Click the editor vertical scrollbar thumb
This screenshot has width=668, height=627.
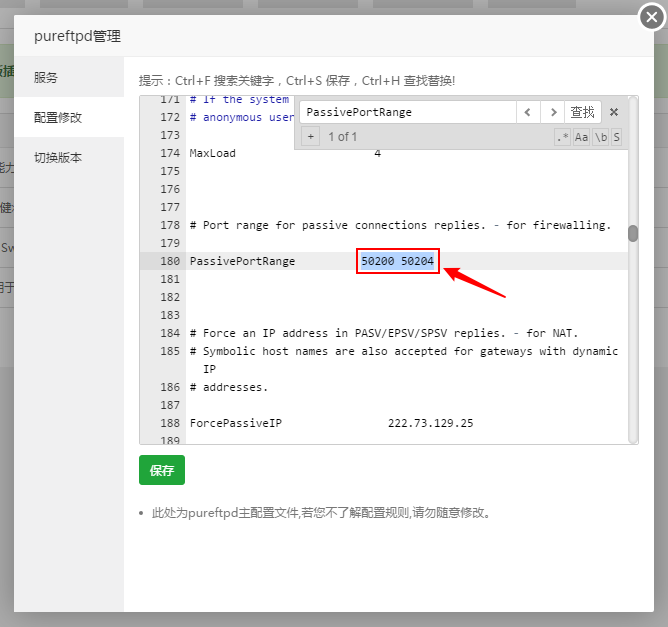pyautogui.click(x=632, y=233)
